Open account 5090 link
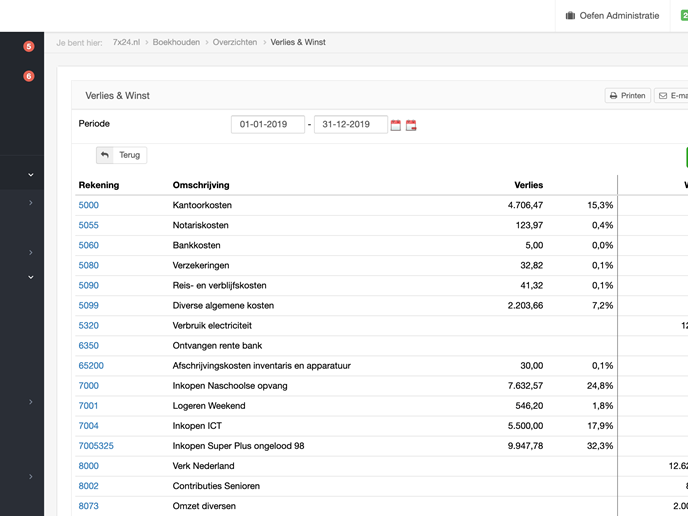 89,286
